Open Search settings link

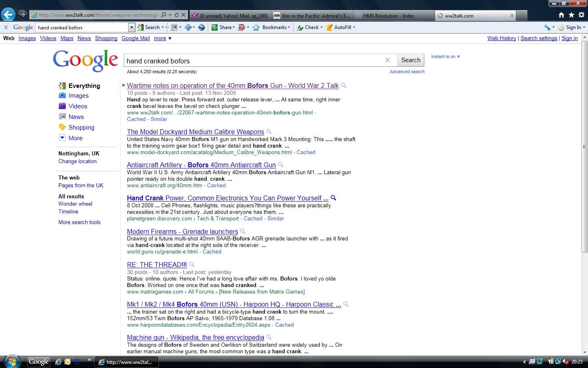point(539,38)
